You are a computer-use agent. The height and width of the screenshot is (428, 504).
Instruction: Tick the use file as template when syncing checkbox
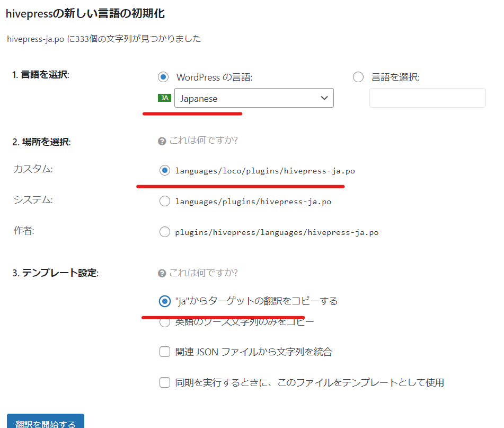(165, 382)
